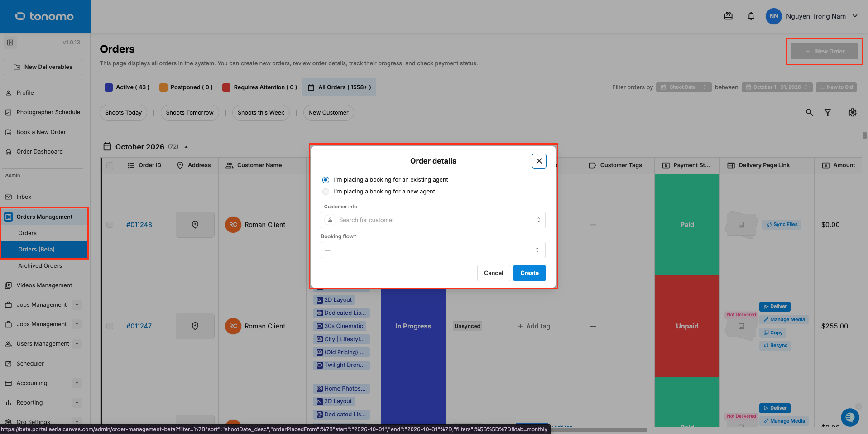Switch to the Postponed ( 0 ) tab
Viewport: 868px width, 434px height.
tap(186, 87)
